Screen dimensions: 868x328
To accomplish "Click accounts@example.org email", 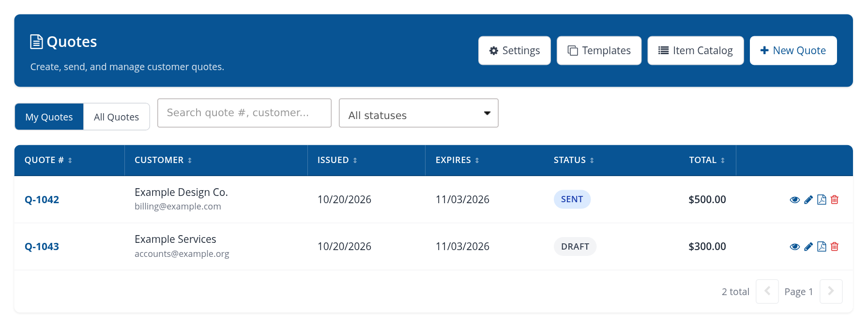I will [x=182, y=253].
